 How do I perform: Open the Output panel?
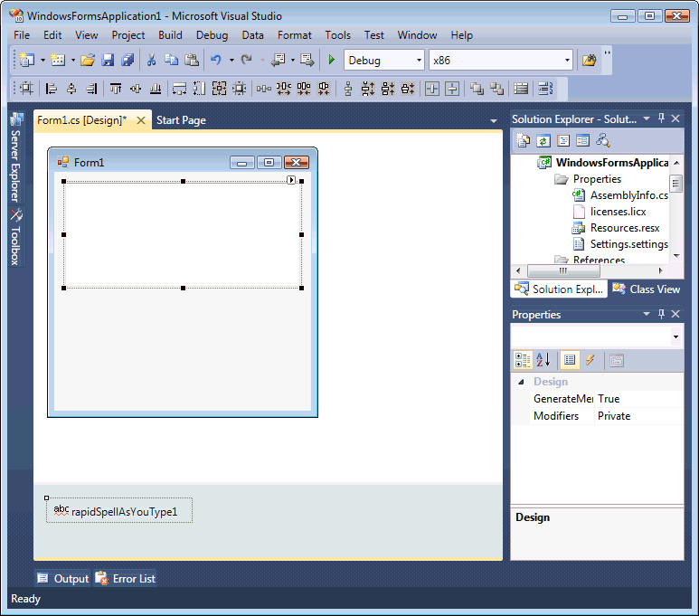pyautogui.click(x=63, y=579)
